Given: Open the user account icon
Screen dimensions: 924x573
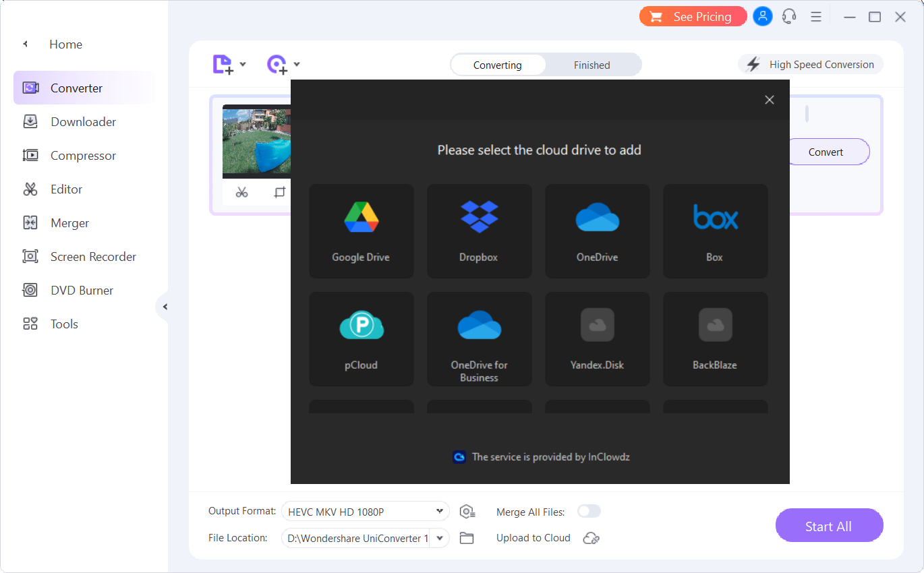Looking at the screenshot, I should [763, 17].
